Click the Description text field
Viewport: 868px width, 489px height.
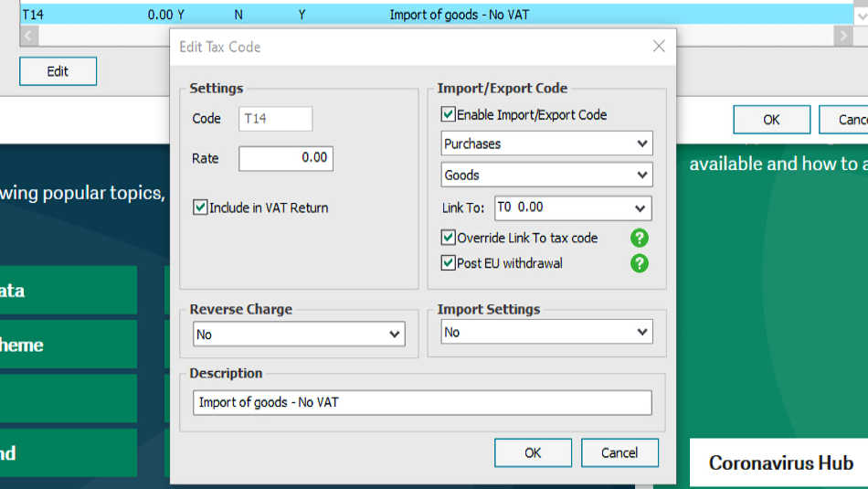(x=422, y=402)
